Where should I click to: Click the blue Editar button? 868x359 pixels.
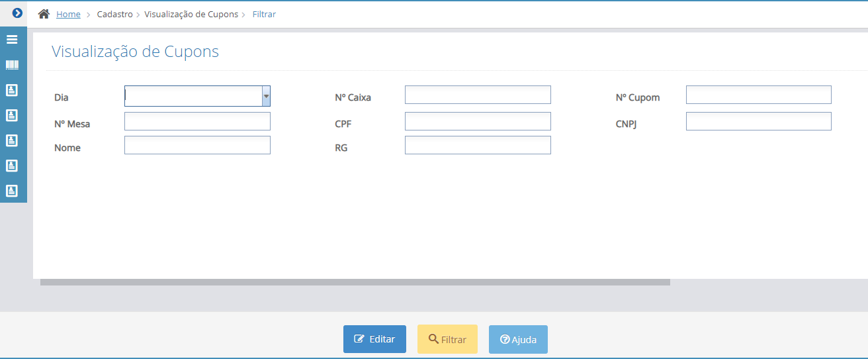[374, 339]
